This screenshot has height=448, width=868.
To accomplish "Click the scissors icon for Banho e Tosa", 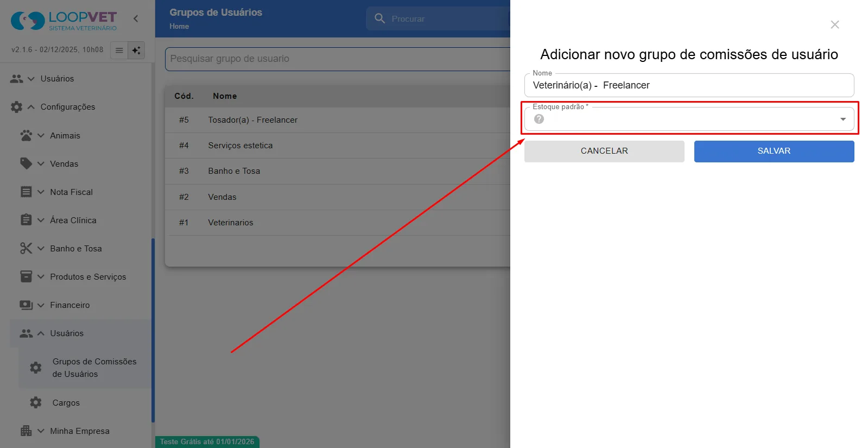I will (26, 248).
